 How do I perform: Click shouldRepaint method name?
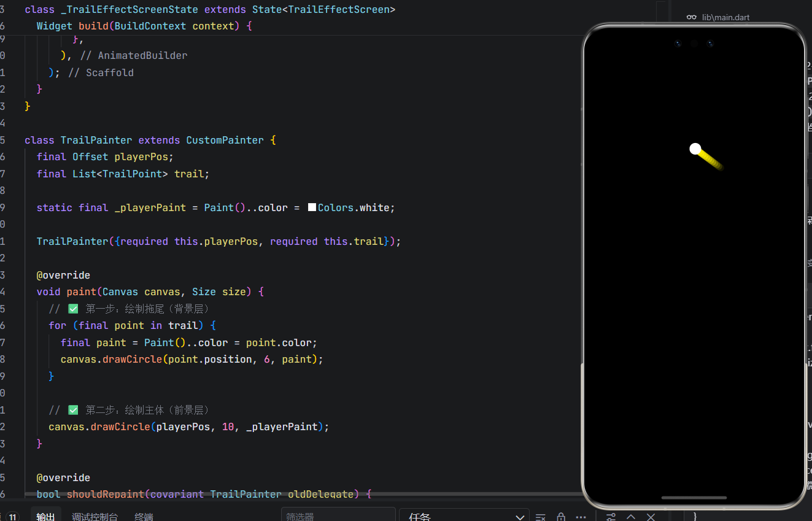pyautogui.click(x=106, y=494)
